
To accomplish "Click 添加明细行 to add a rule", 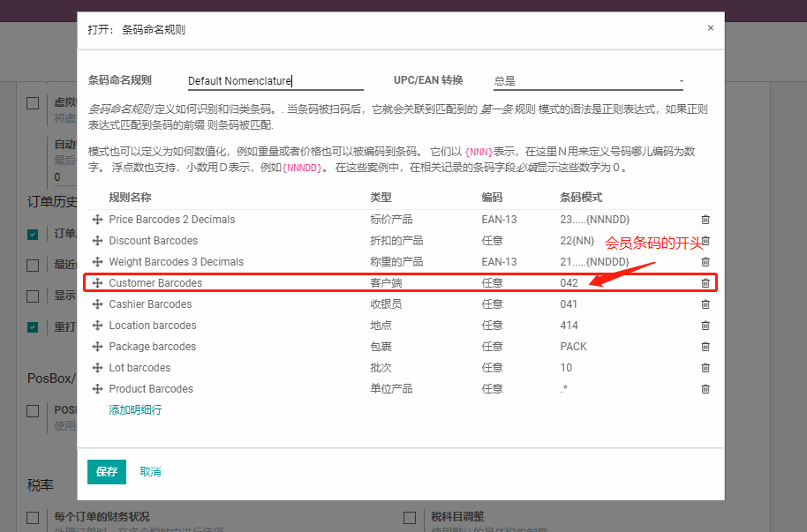I will point(135,410).
